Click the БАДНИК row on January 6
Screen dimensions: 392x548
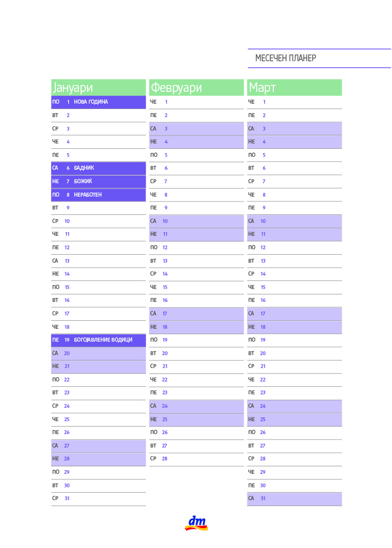(98, 168)
